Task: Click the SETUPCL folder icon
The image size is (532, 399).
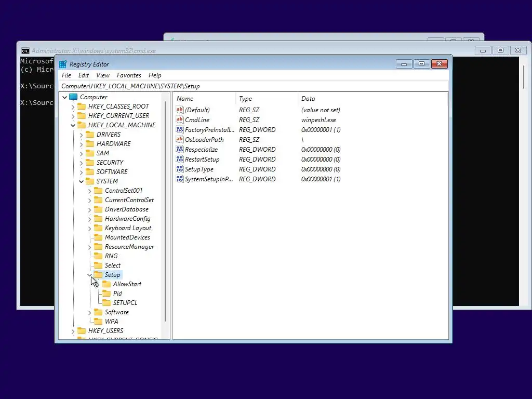Action: point(107,303)
